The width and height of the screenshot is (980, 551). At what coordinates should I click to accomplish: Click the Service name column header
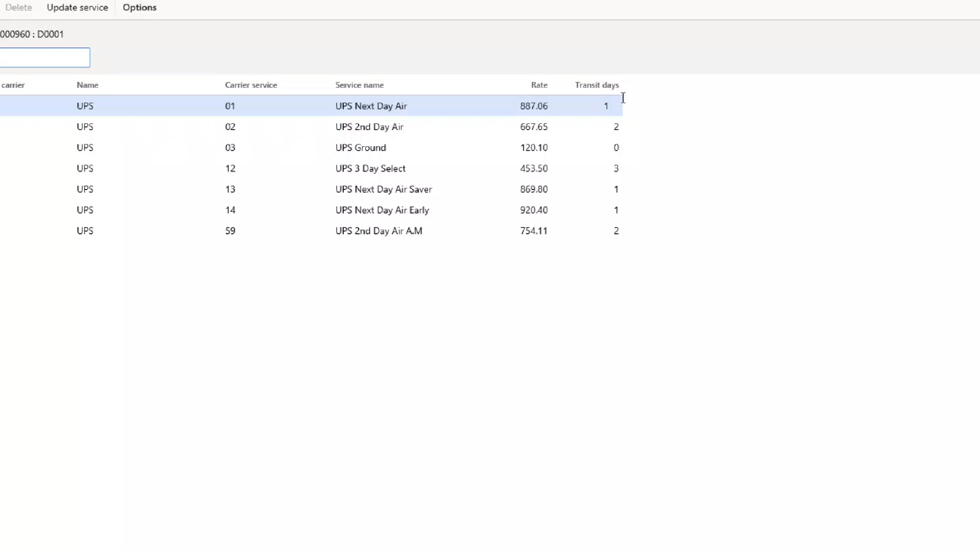pyautogui.click(x=359, y=85)
